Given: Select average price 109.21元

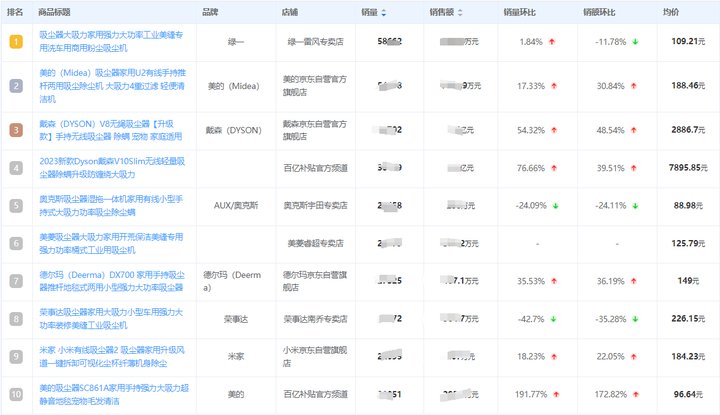Looking at the screenshot, I should click(x=688, y=41).
